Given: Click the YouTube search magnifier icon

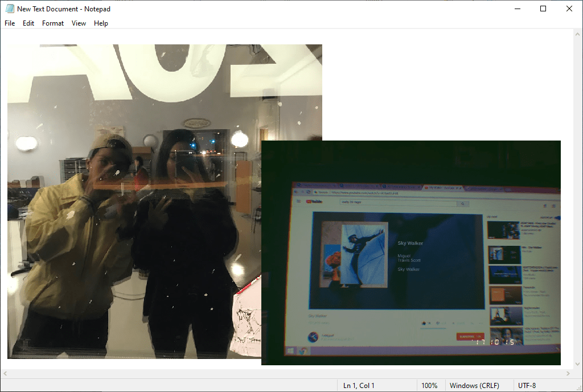Looking at the screenshot, I should [463, 204].
